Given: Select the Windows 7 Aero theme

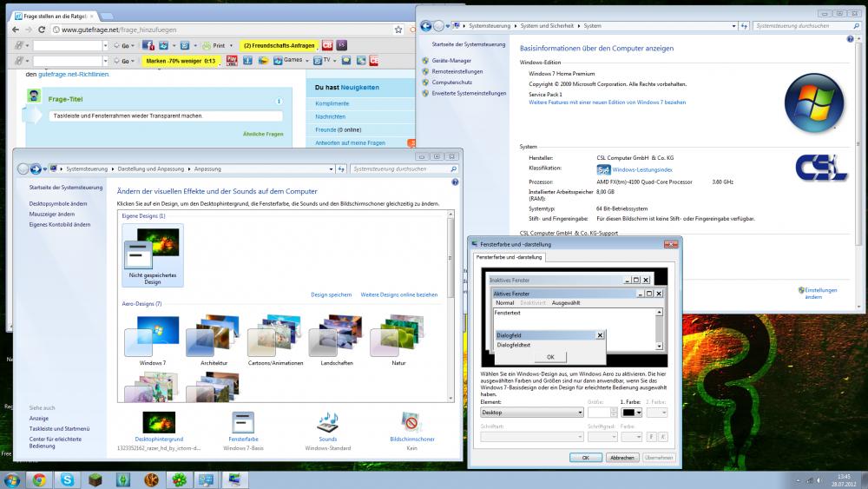Looking at the screenshot, I should 152,339.
